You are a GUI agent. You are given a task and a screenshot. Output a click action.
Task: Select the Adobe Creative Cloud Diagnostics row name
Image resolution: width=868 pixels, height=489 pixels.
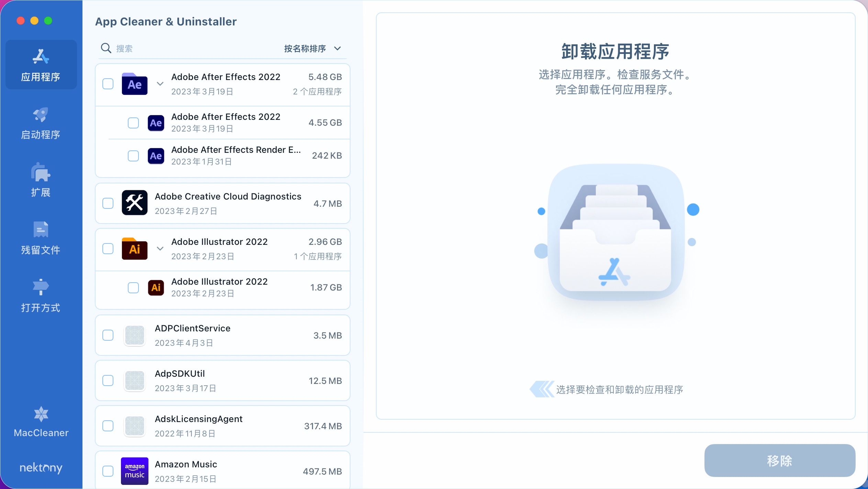228,196
